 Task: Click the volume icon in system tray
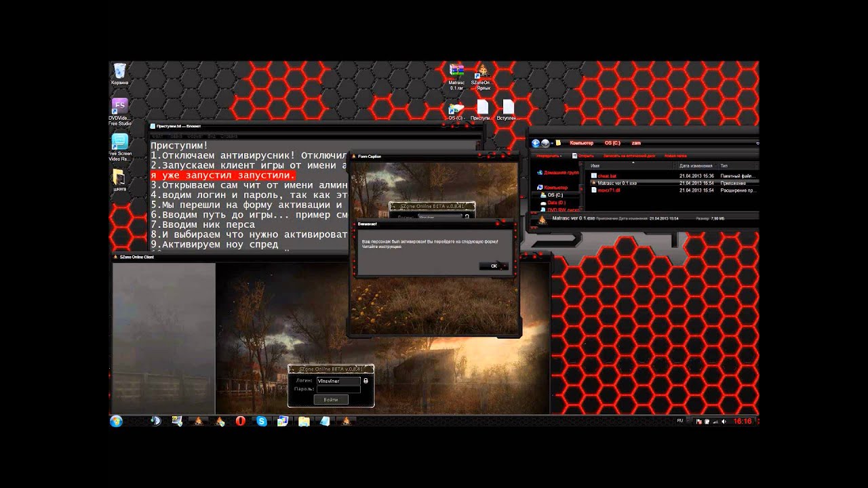click(724, 421)
